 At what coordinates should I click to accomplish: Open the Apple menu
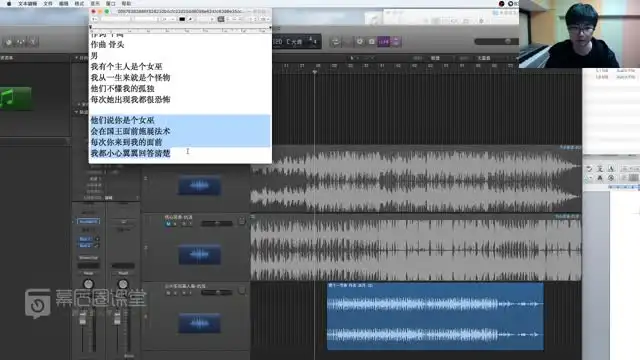[9, 3]
